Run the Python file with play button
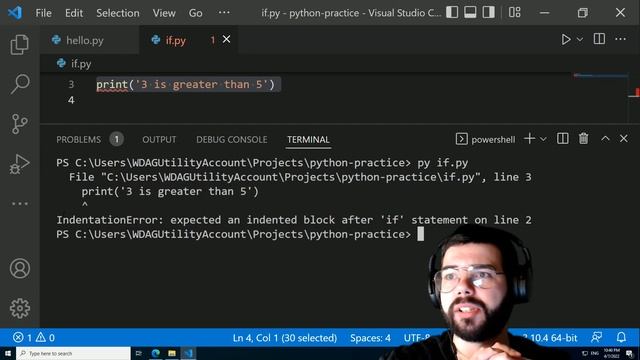640x360 pixels. 565,40
